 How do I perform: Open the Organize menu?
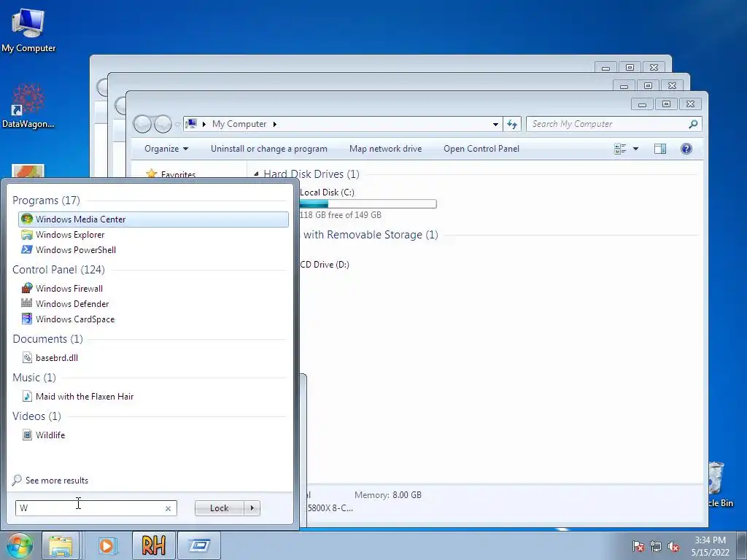pyautogui.click(x=166, y=149)
